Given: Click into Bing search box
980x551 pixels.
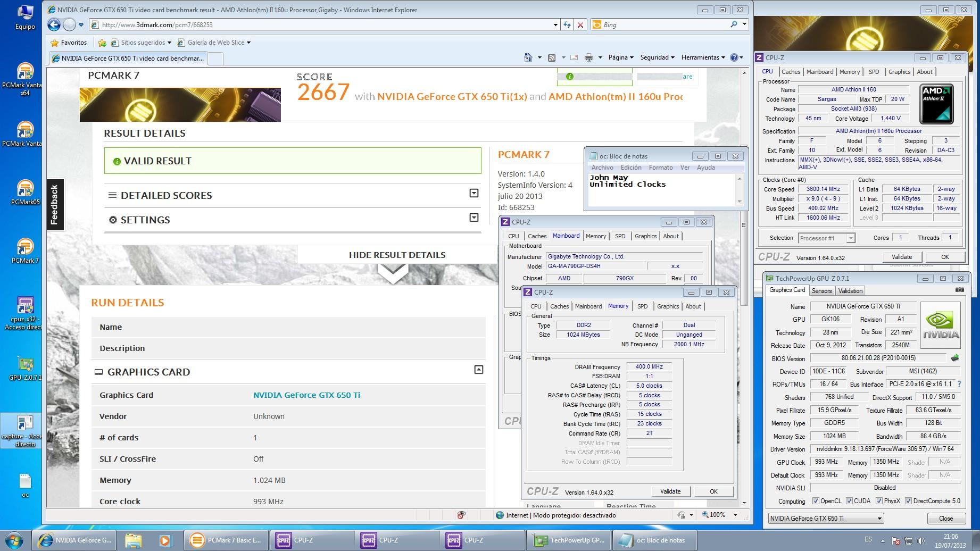Looking at the screenshot, I should (x=665, y=24).
